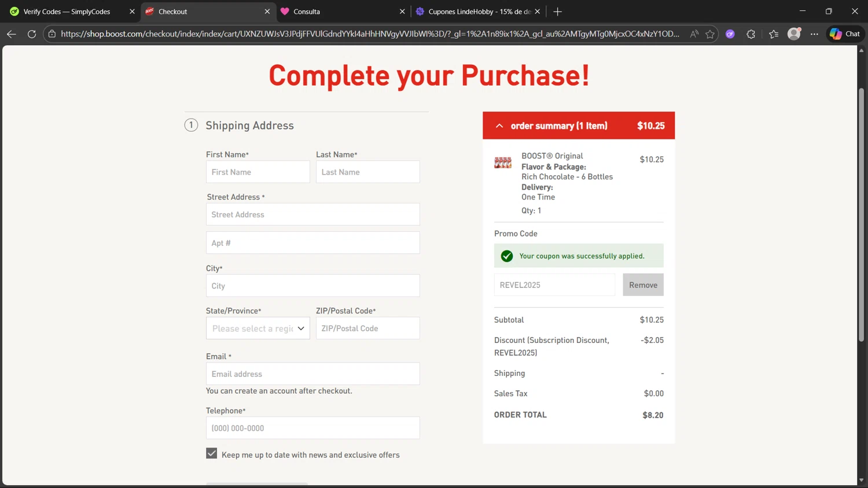Open a new browser tab
The image size is (868, 488).
[x=557, y=12]
